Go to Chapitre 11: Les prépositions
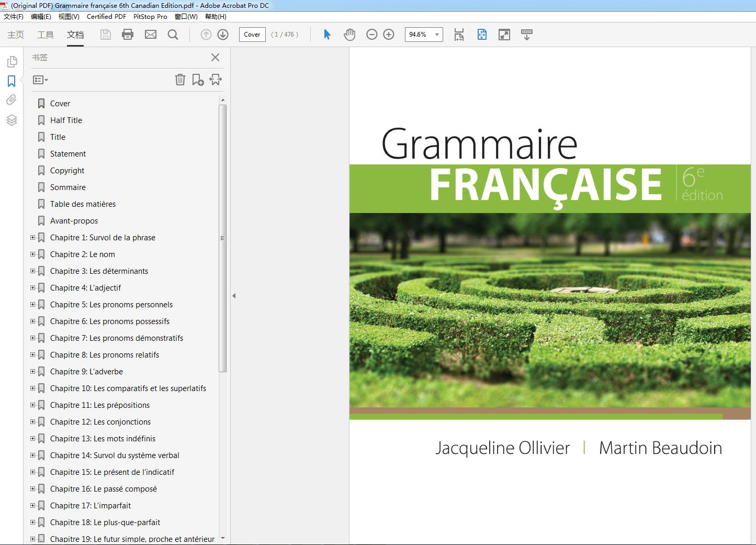 point(100,405)
